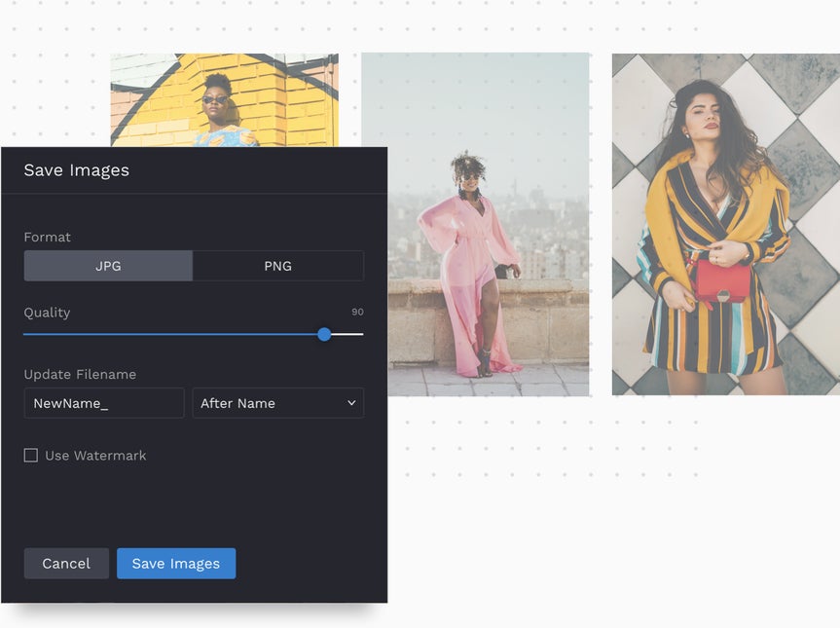
Task: Switch to the PNG format tab
Action: pos(278,265)
